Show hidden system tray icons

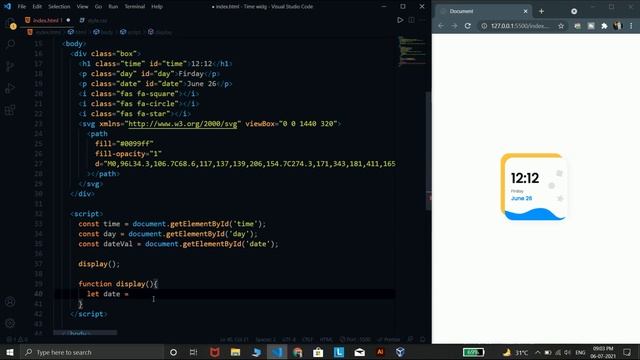coord(538,352)
